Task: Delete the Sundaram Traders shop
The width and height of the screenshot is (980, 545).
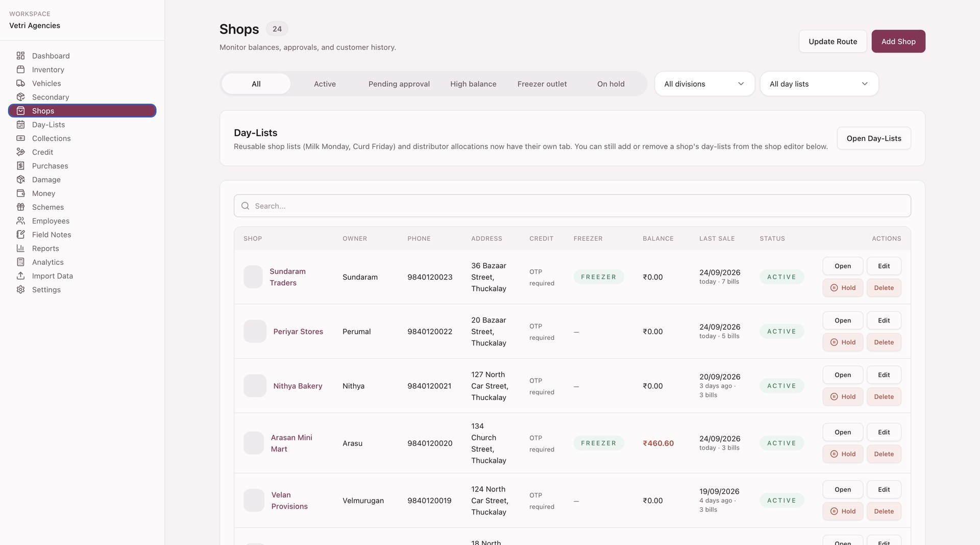Action: [x=884, y=288]
